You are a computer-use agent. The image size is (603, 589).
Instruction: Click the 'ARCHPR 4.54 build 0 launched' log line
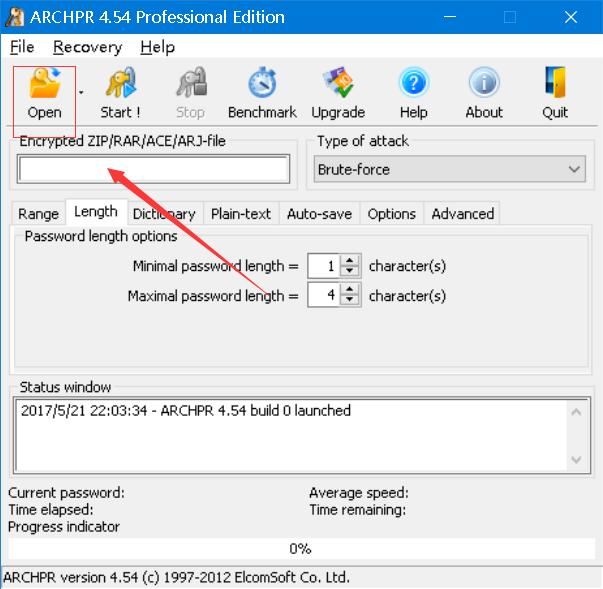[x=186, y=411]
